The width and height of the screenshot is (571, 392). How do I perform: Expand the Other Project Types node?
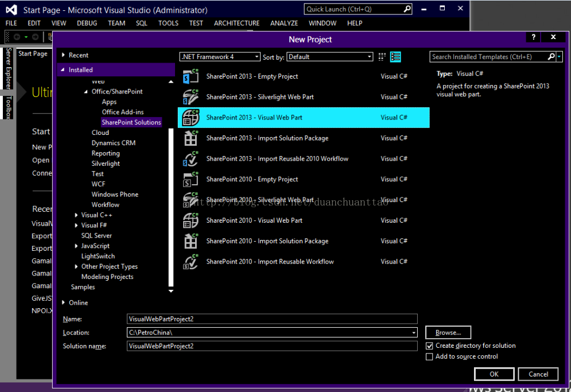(x=76, y=266)
